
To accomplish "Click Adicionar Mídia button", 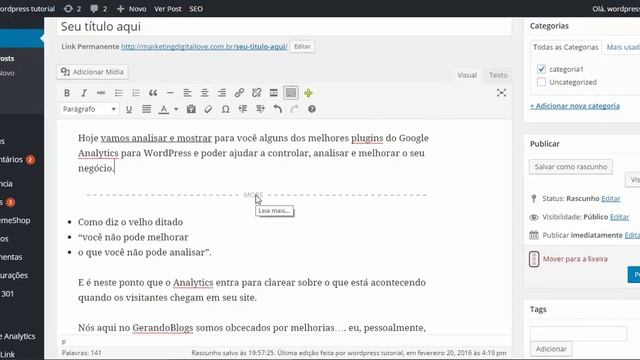I will 92,72.
